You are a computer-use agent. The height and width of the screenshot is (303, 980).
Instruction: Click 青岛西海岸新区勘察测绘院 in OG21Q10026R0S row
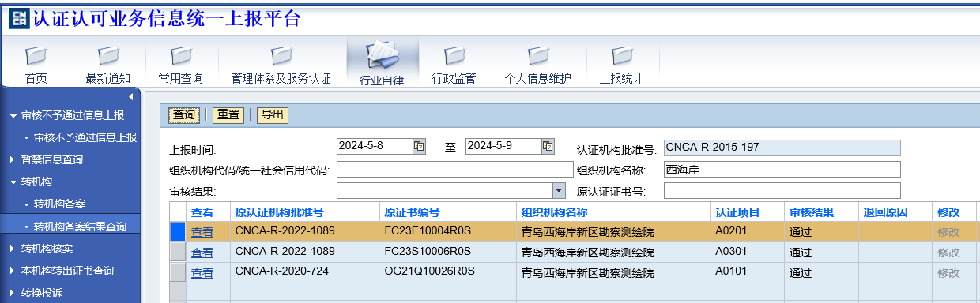coord(588,274)
